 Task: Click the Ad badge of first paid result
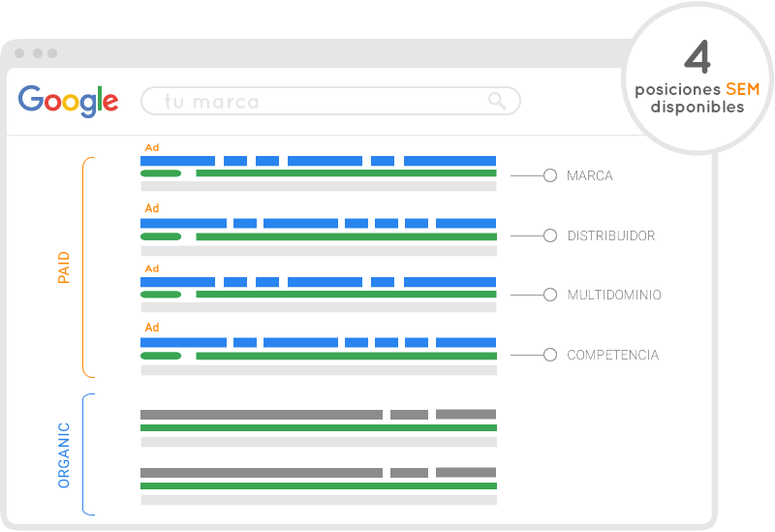coord(152,148)
